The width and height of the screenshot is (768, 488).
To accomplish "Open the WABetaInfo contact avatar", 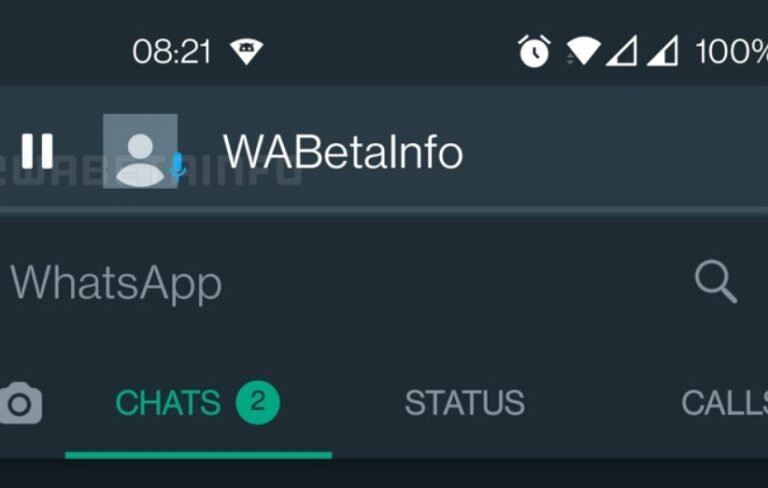I will point(140,151).
